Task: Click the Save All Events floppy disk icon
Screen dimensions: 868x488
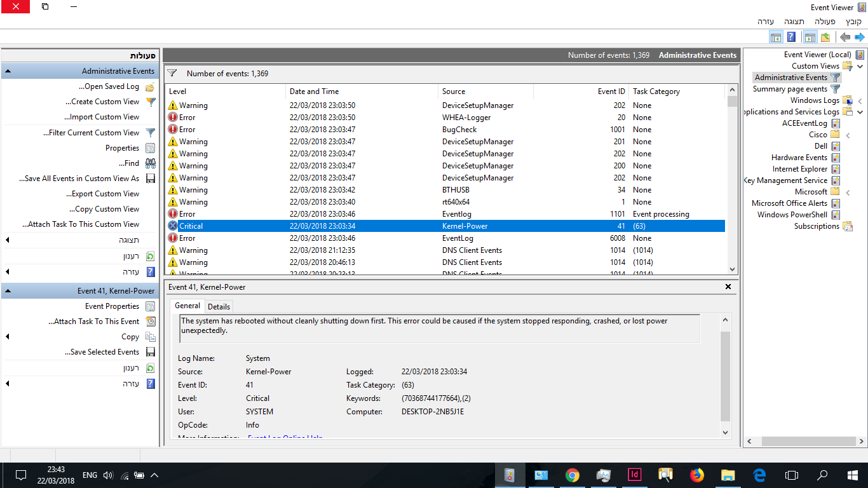Action: pos(151,179)
